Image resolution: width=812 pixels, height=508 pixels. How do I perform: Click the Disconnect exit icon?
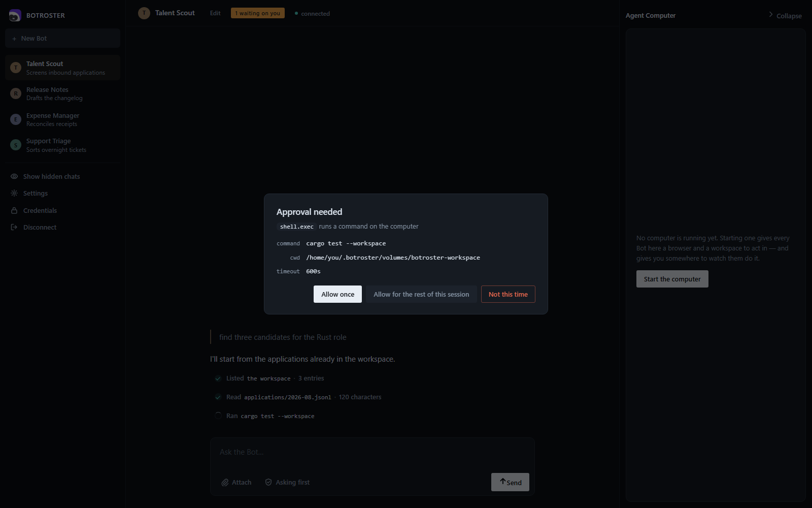pos(14,227)
